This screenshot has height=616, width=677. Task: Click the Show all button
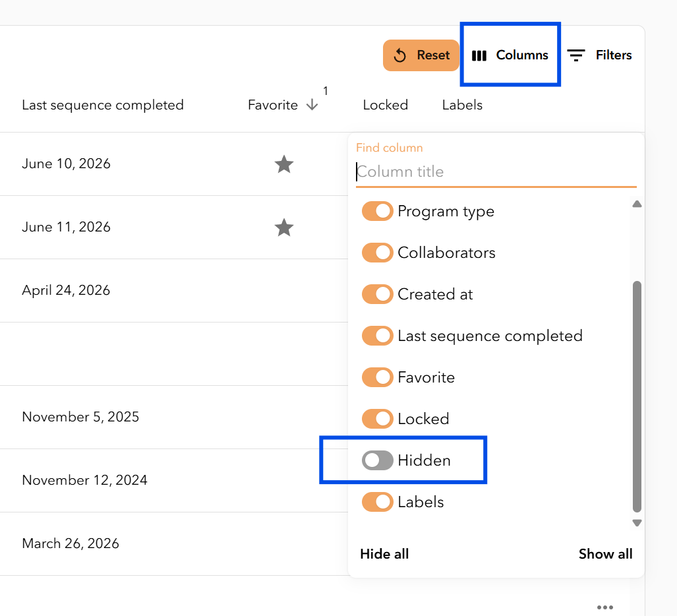pos(605,554)
